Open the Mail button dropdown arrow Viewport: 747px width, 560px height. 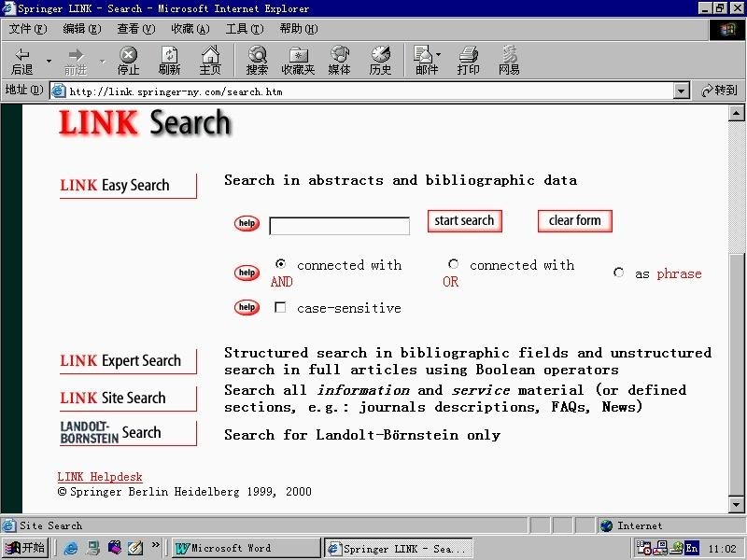pyautogui.click(x=438, y=54)
